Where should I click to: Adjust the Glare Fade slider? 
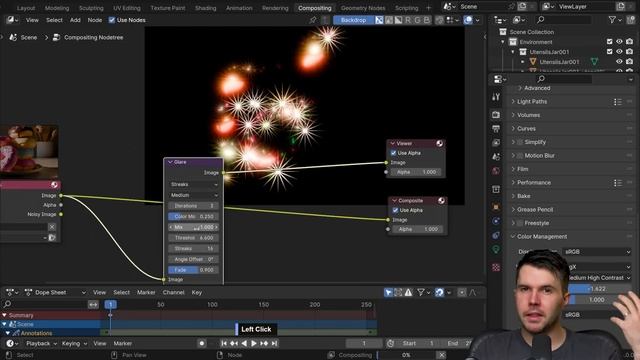click(x=194, y=270)
